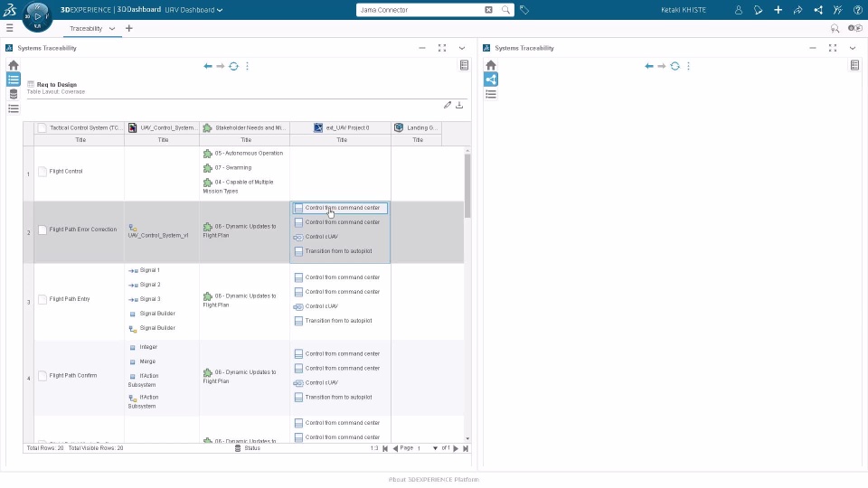
Task: Tick the Flight Path Entry checkbox
Action: [x=42, y=299]
